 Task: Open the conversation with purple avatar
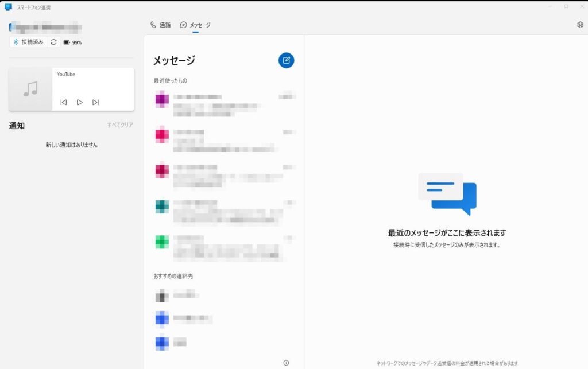tap(224, 102)
